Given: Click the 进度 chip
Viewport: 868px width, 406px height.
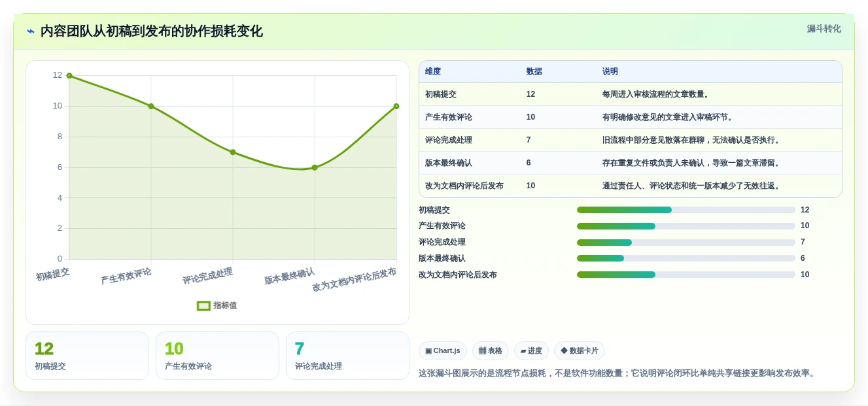Looking at the screenshot, I should pos(531,350).
